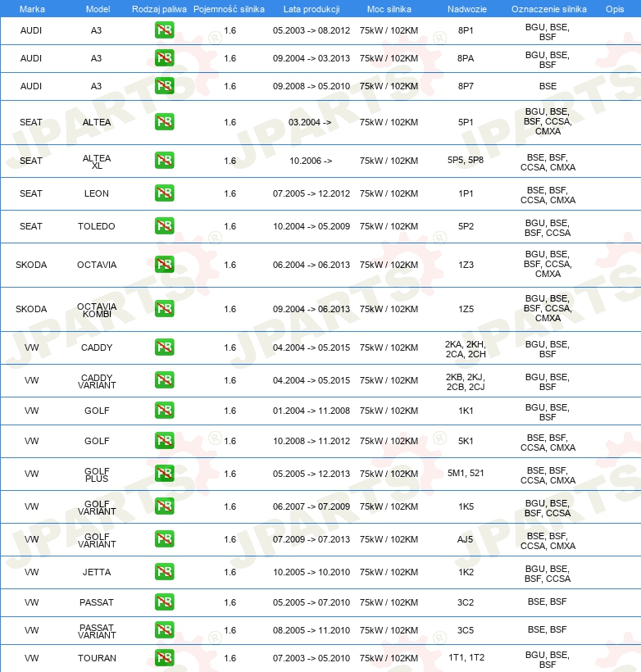The width and height of the screenshot is (641, 672).
Task: Click the GOLF PLUS model cell
Action: click(97, 474)
